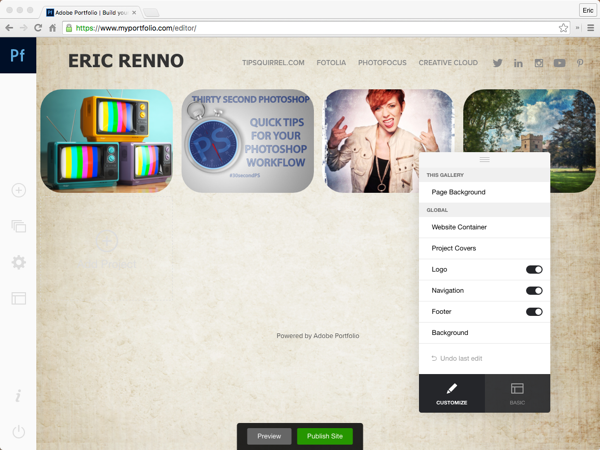
Task: Open the FOTOLIA nav link
Action: point(331,63)
